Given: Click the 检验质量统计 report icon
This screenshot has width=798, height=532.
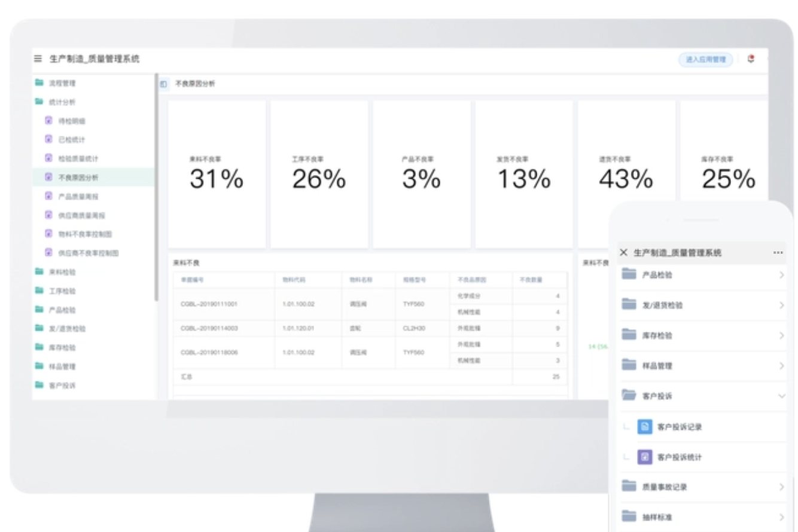Looking at the screenshot, I should point(49,158).
